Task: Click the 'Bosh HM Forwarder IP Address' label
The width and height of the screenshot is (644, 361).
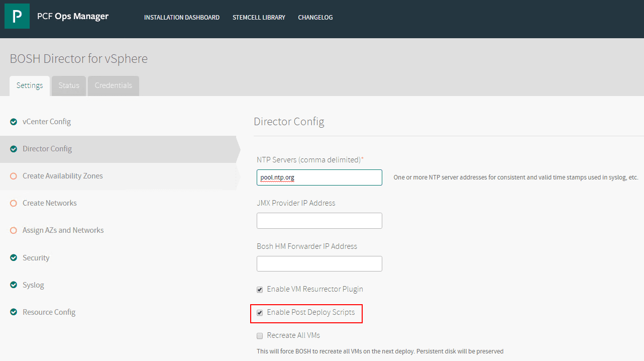Action: coord(307,246)
